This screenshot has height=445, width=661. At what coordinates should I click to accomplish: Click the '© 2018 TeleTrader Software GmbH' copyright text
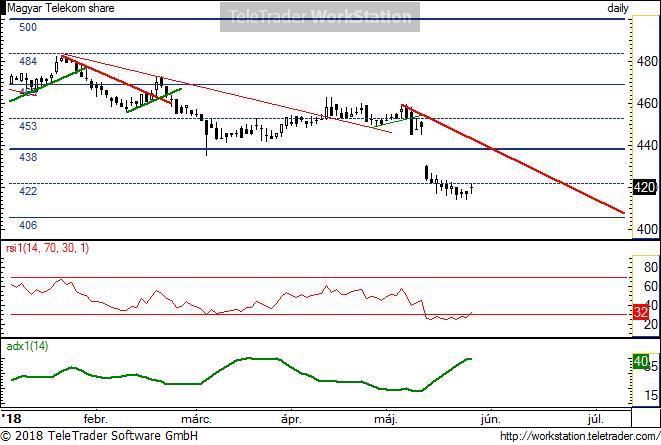pyautogui.click(x=99, y=435)
